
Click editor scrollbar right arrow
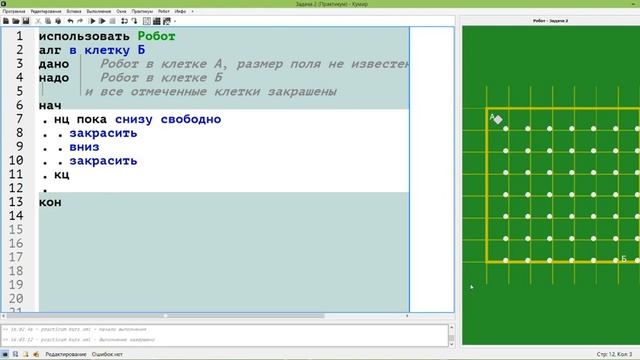407,316
